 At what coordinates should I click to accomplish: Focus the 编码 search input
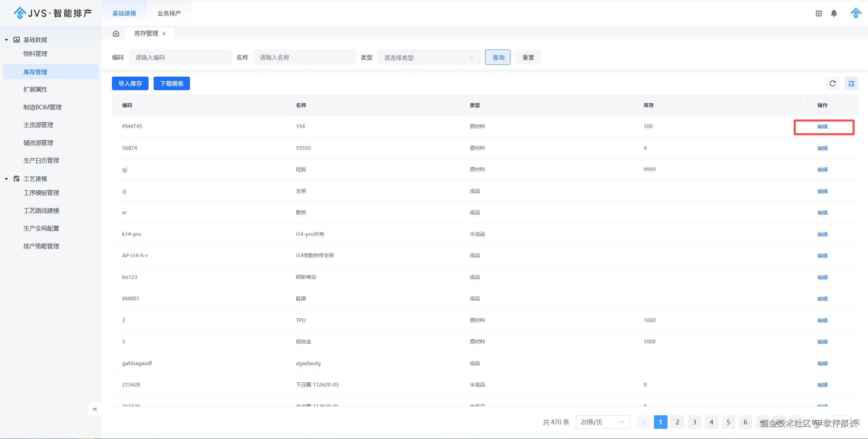[180, 57]
